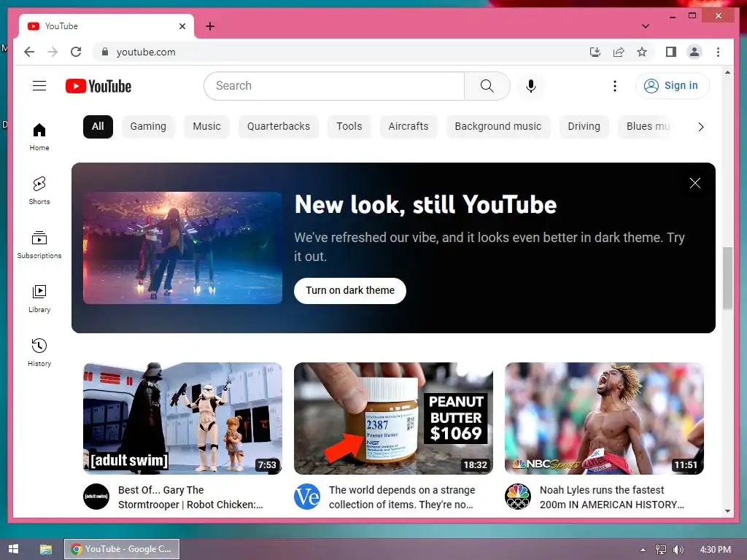Open Chrome profile avatar
Screen dimensions: 747x560
click(694, 52)
